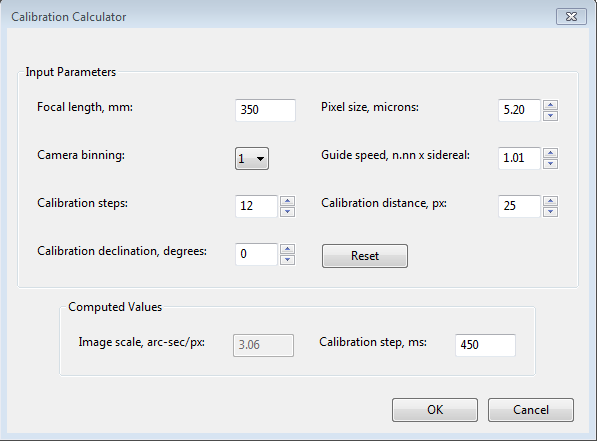Select the Calibration distance text field
Screen dimensions: 600x441
tap(519, 206)
